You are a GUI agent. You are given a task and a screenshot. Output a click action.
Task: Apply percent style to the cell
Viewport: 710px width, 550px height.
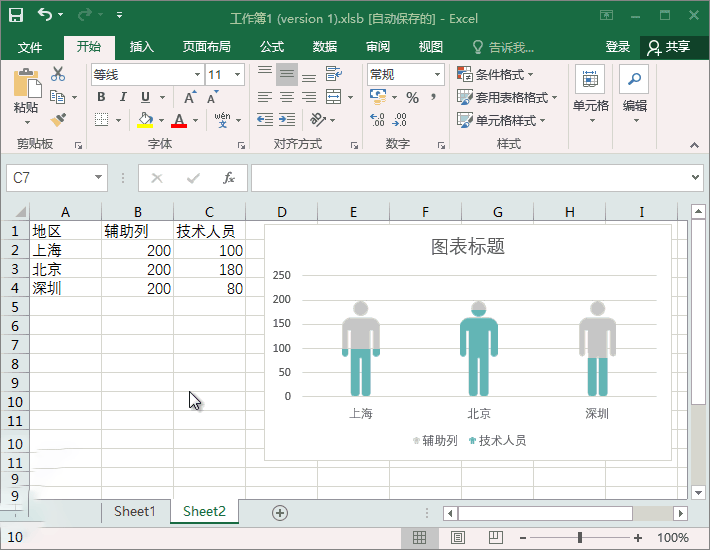[x=412, y=97]
